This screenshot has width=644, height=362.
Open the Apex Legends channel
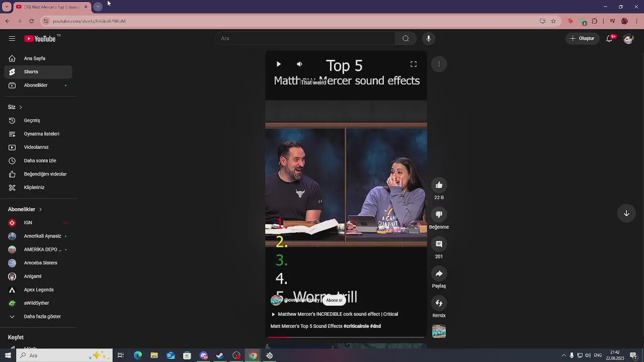point(38,290)
